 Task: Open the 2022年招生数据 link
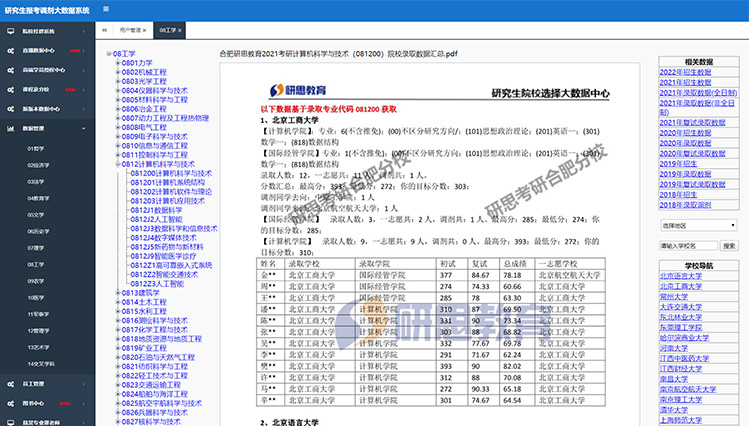(x=685, y=72)
